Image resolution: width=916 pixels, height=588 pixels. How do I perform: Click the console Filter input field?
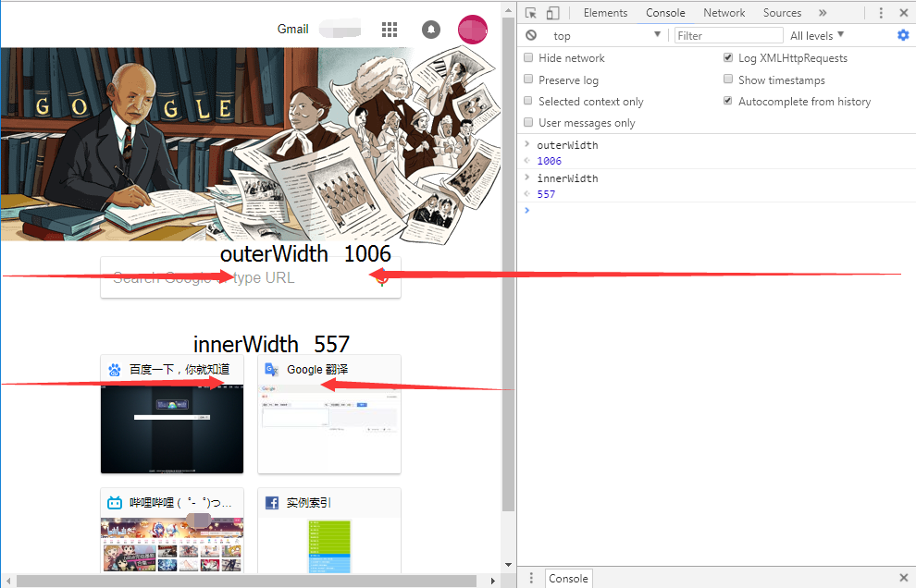728,36
